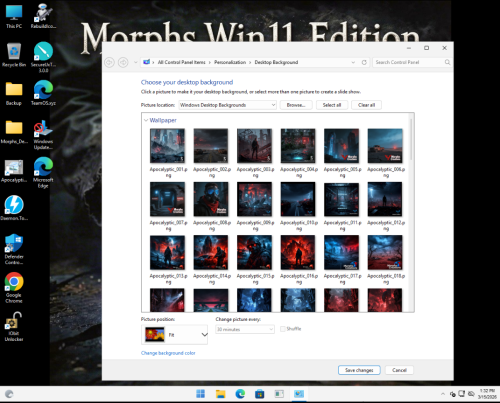The width and height of the screenshot is (500, 403).
Task: Open SecureUxTheme 3.0.0 desktop shortcut
Action: coord(43,57)
